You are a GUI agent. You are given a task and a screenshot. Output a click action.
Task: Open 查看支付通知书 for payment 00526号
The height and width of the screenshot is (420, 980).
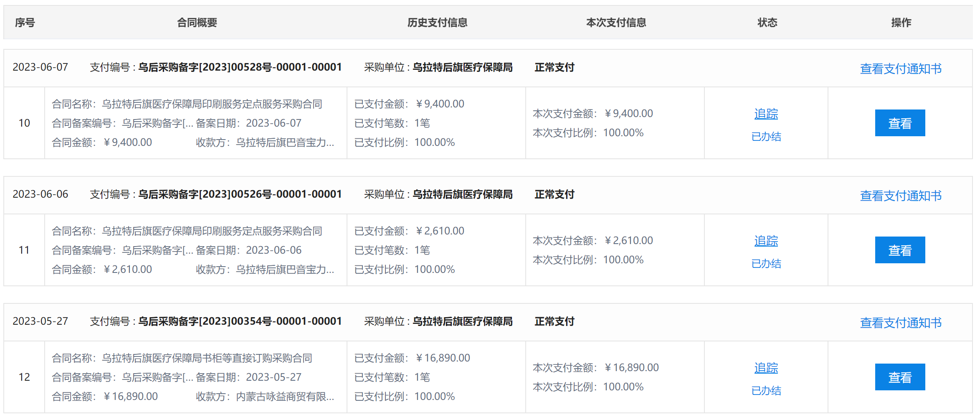(x=901, y=196)
